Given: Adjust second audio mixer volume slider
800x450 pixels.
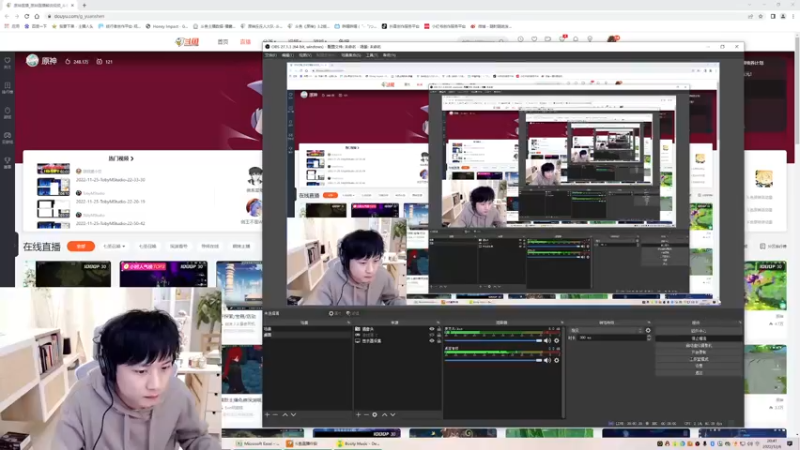Looking at the screenshot, I should (493, 360).
